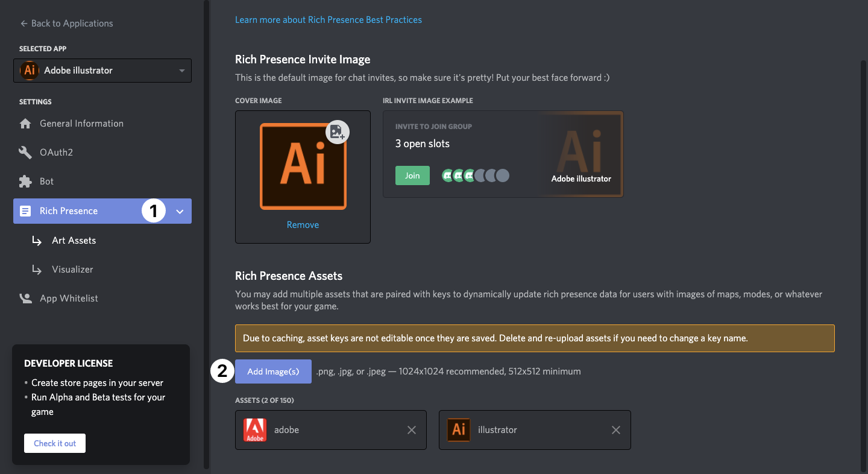The width and height of the screenshot is (868, 474).
Task: Collapse the Rich Presence submenu chevron
Action: point(180,212)
